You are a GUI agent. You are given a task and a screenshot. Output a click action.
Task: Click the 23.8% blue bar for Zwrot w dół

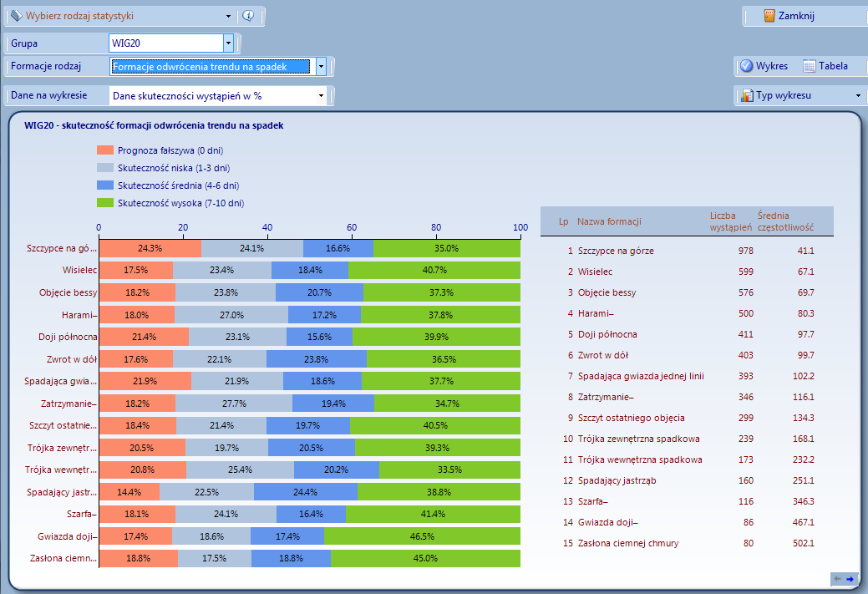(x=317, y=359)
